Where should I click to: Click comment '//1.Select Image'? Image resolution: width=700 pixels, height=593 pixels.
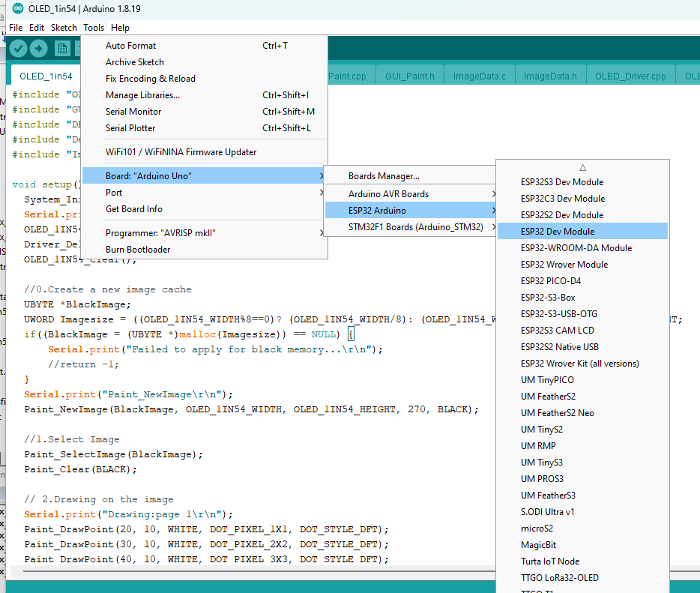[x=72, y=439]
